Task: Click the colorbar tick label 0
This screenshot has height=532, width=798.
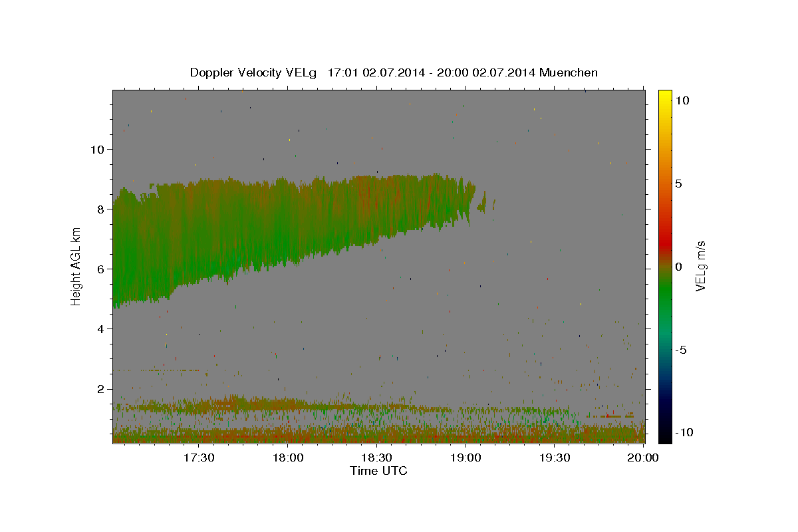Action: (x=678, y=267)
